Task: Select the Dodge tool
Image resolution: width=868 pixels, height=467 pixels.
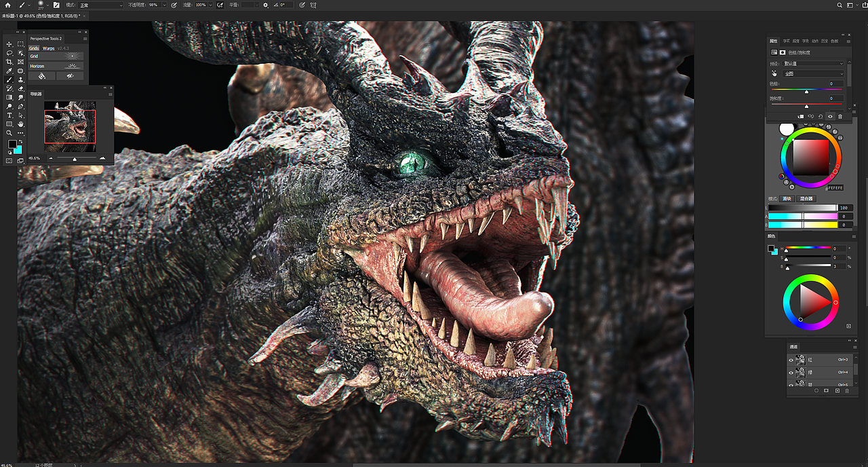Action: point(9,107)
